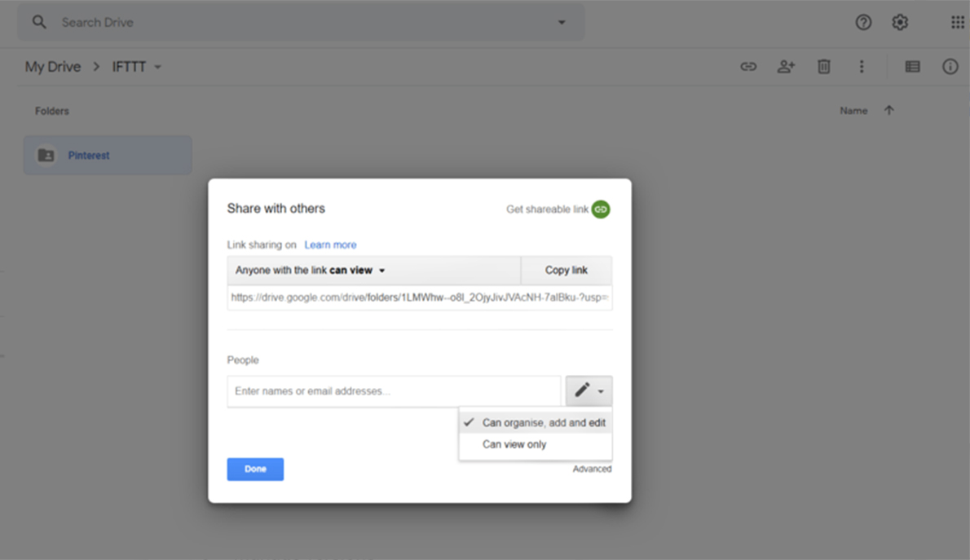
Task: Focus the Enter names or email addresses field
Action: (394, 391)
